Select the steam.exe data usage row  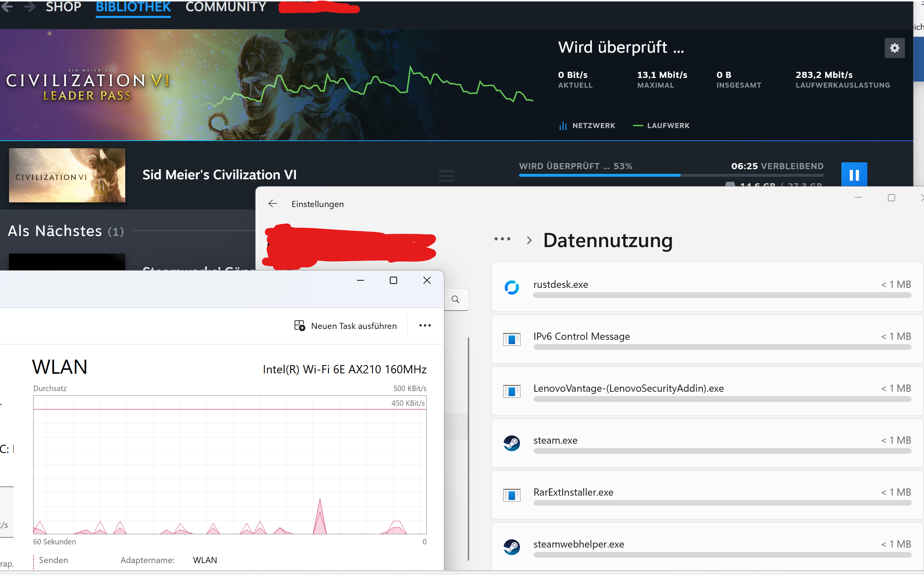pyautogui.click(x=707, y=443)
